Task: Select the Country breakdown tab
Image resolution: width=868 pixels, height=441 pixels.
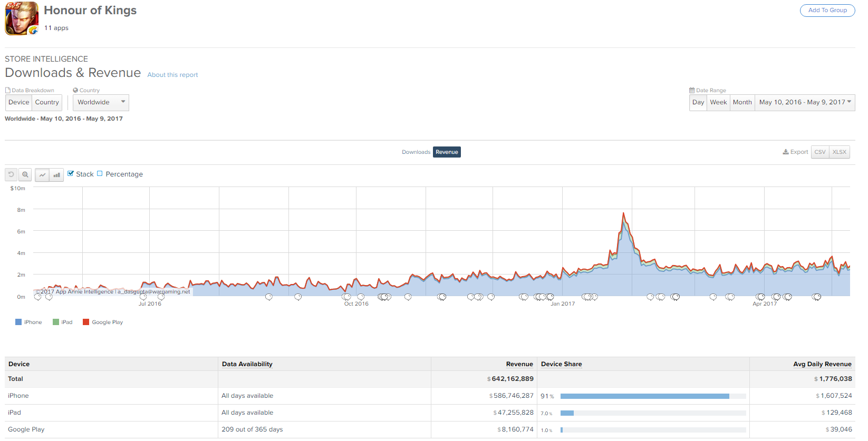Action: 47,102
